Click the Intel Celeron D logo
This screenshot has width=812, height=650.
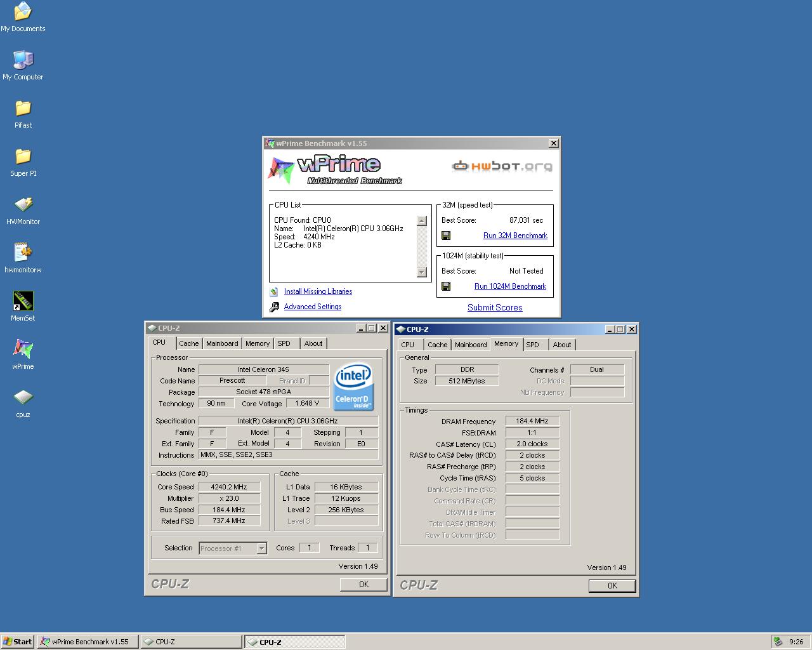(x=353, y=387)
